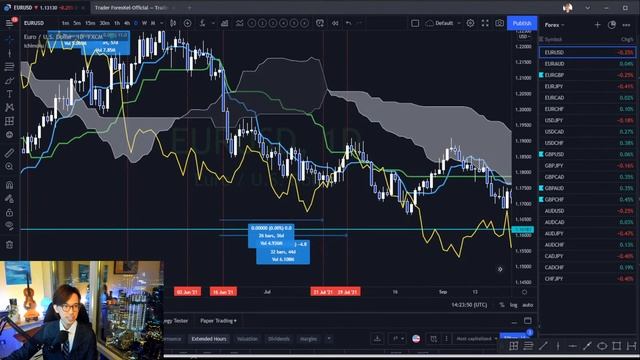The height and width of the screenshot is (360, 640).
Task: Select GBPUSD in the watchlist
Action: point(587,154)
